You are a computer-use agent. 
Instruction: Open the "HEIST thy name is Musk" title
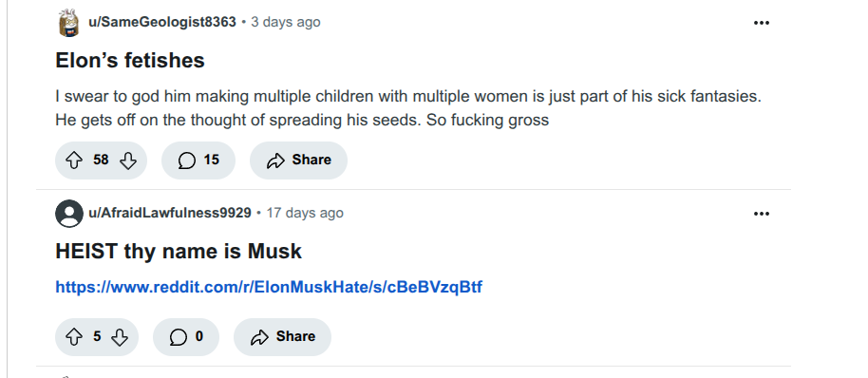pos(179,252)
